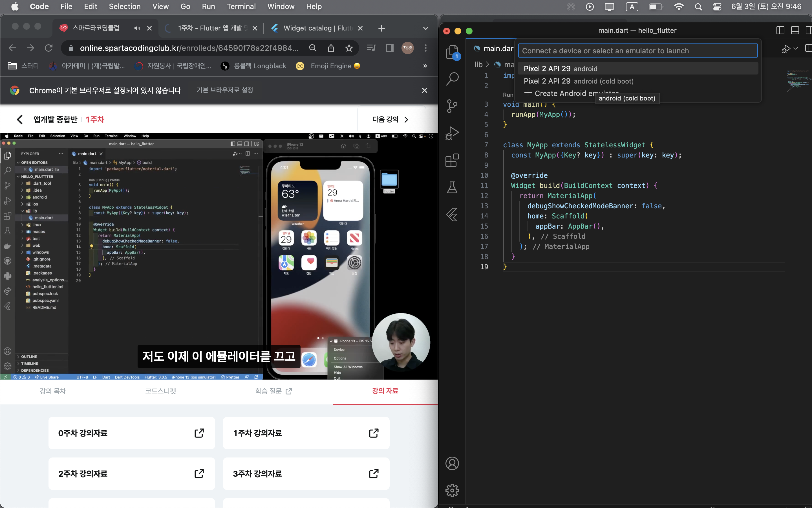Click 다음 강의 button
The height and width of the screenshot is (508, 812).
[x=391, y=119]
